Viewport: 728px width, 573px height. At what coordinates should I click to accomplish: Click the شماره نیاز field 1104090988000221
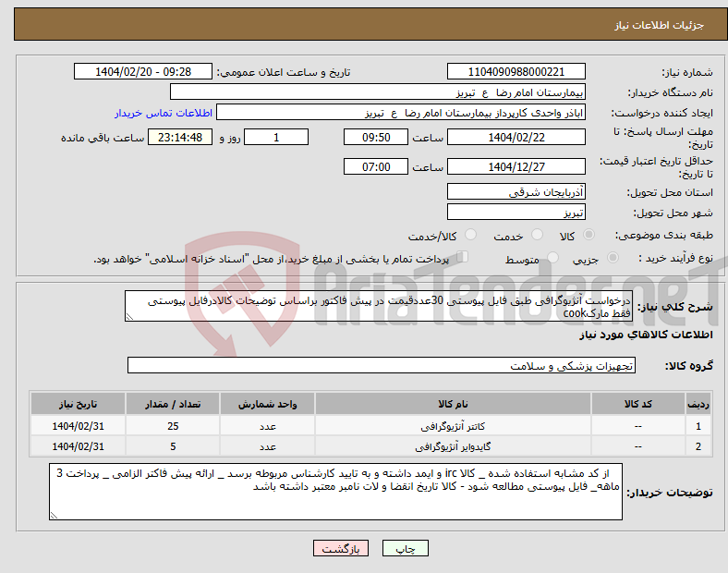coord(516,71)
